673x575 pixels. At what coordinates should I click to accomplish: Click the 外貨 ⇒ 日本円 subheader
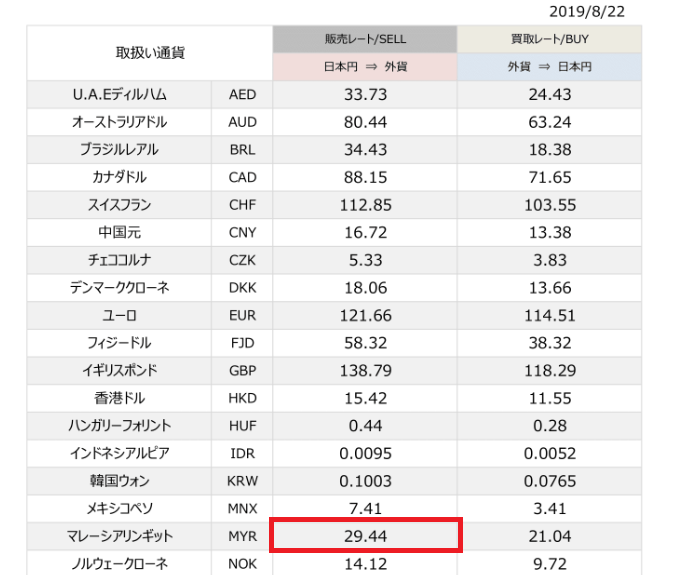(x=549, y=67)
